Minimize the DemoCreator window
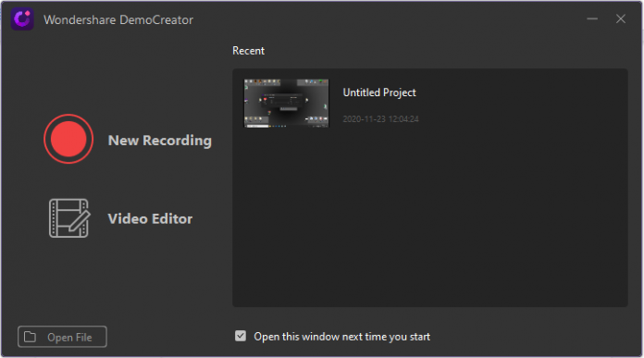Image resolution: width=644 pixels, height=358 pixels. [592, 19]
